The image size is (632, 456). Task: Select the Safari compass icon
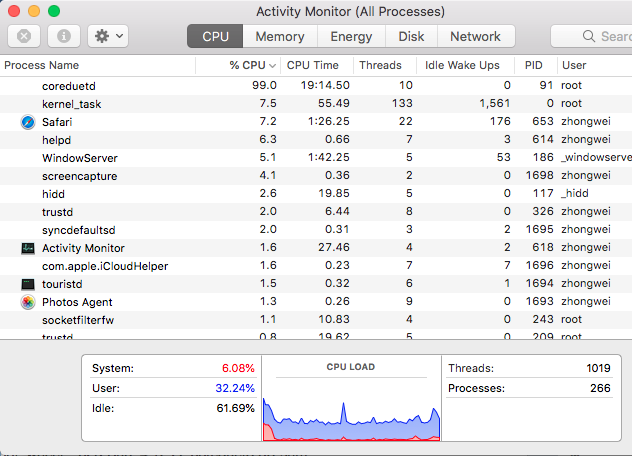28,122
